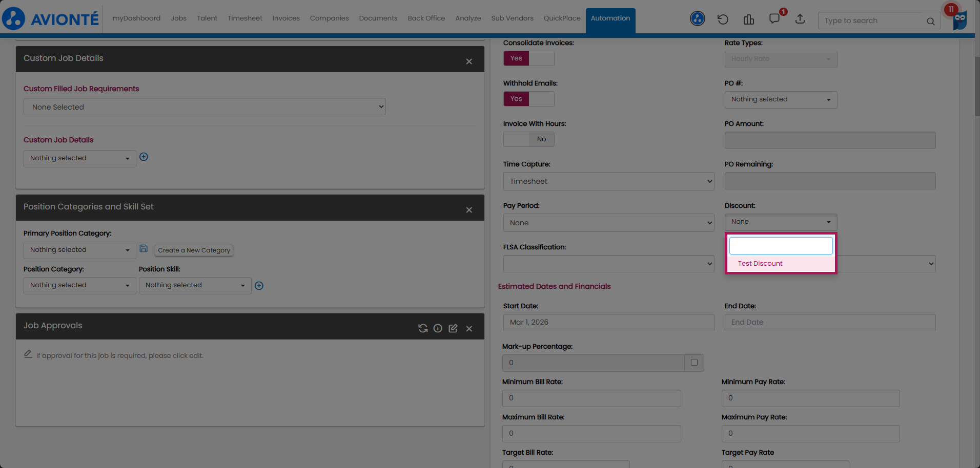Open Sub Vendors menu
980x468 pixels.
coord(513,18)
